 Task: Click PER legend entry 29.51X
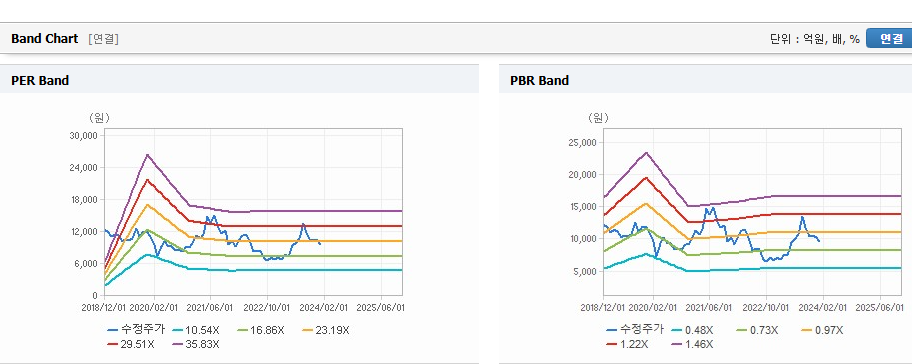[x=131, y=344]
